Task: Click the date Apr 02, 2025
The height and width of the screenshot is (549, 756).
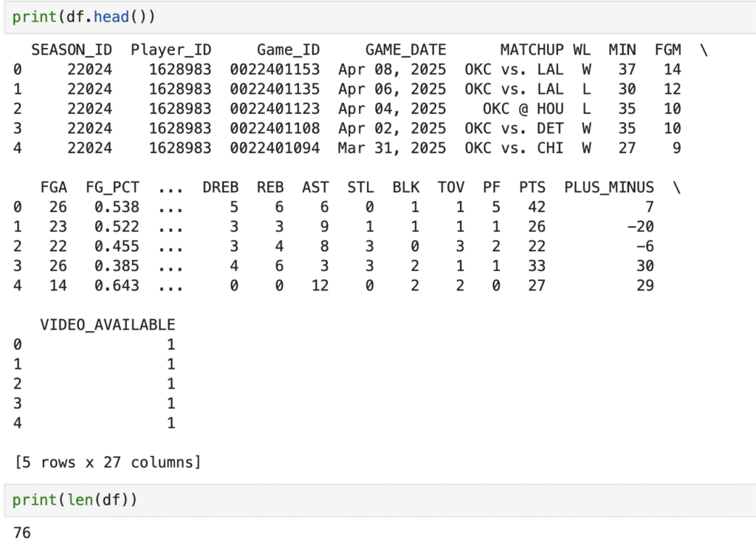Action: click(392, 129)
